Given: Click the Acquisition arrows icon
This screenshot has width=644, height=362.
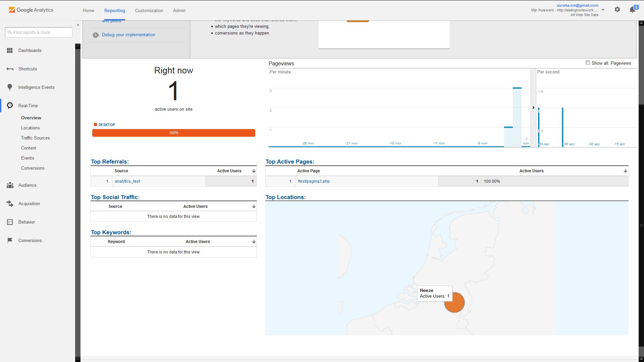Looking at the screenshot, I should [10, 204].
